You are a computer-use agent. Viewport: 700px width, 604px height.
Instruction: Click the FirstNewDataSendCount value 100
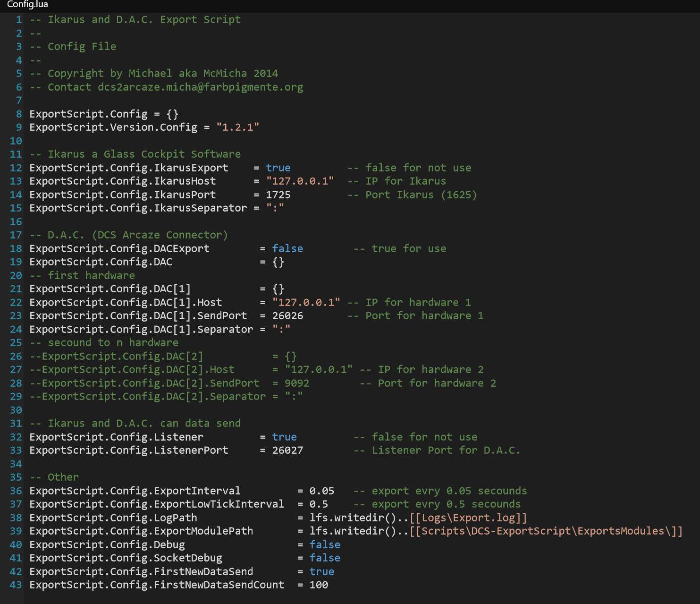319,585
